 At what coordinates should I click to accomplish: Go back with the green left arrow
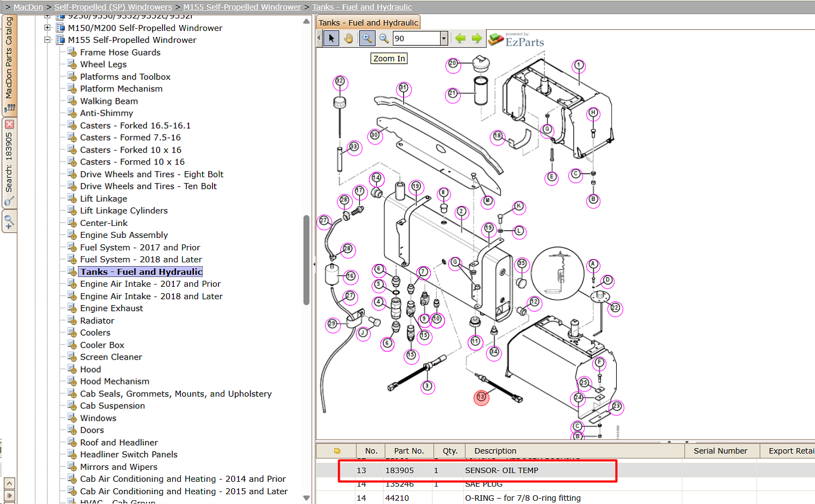click(460, 38)
